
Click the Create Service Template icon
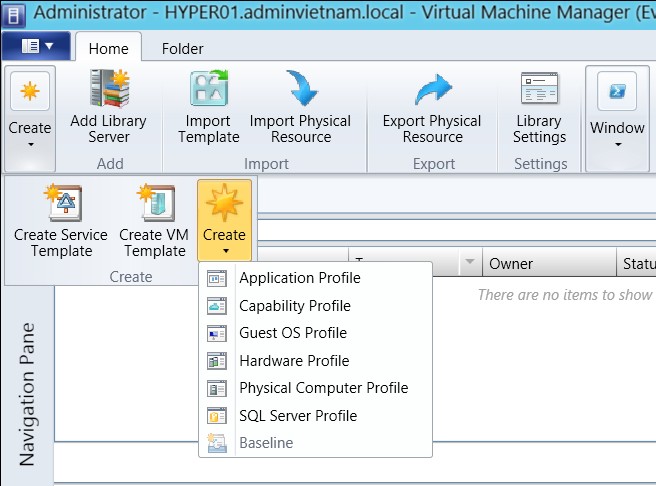point(63,203)
